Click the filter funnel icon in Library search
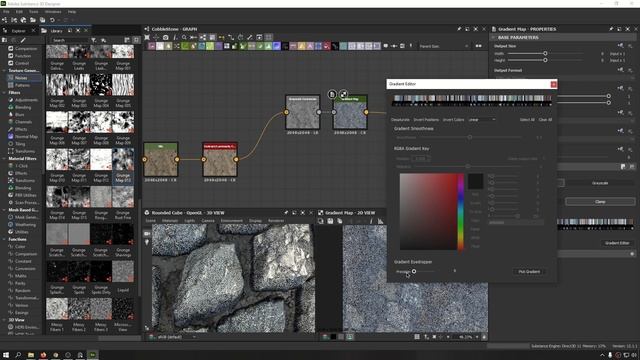Screen dimensions: 640x360 [93, 40]
